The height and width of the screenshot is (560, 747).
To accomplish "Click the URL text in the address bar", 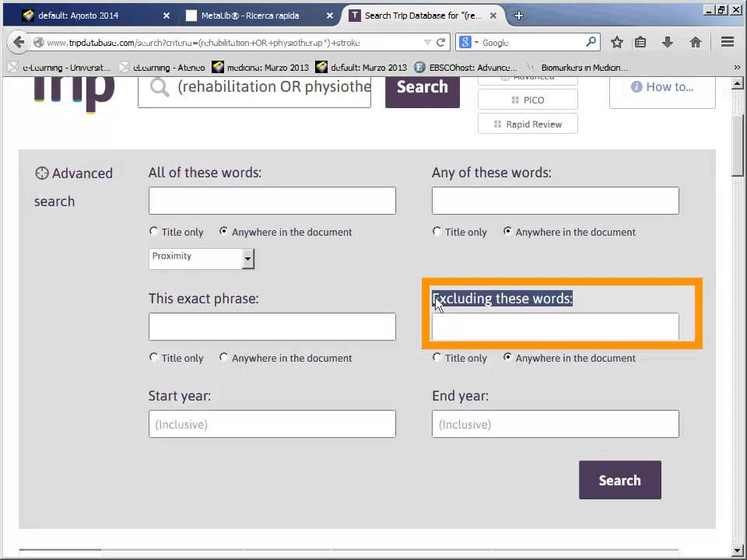I will click(203, 42).
